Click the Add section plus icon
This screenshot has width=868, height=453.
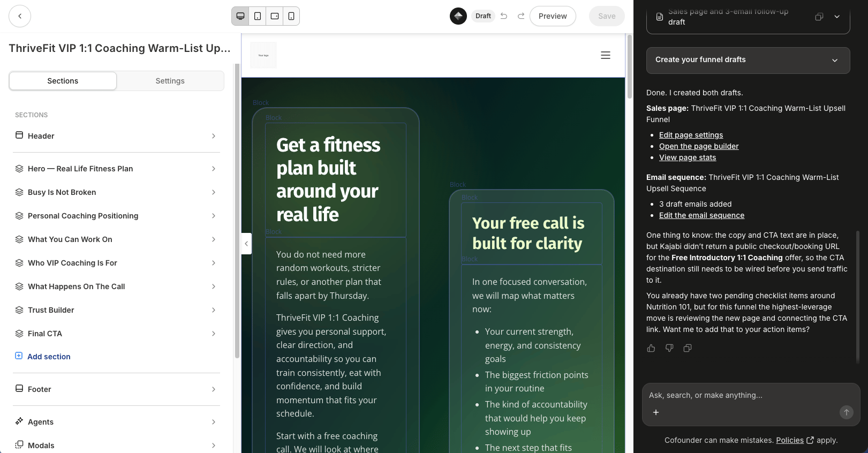(19, 356)
